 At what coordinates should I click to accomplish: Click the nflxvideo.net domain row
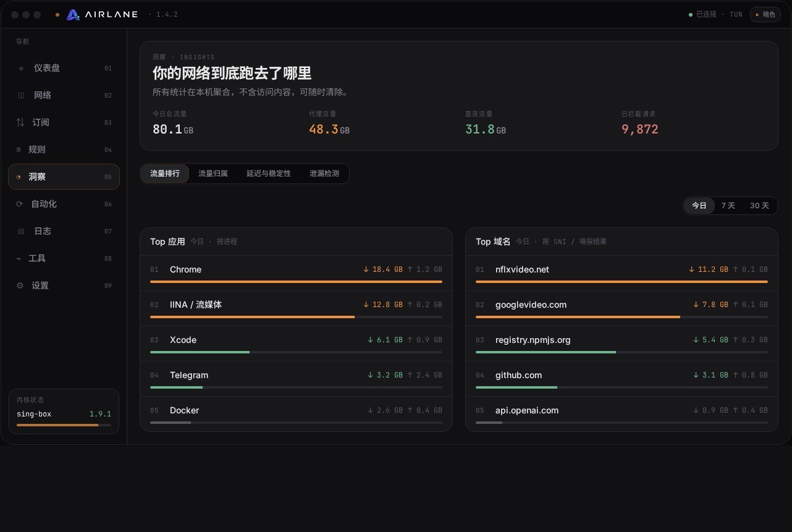tap(621, 273)
